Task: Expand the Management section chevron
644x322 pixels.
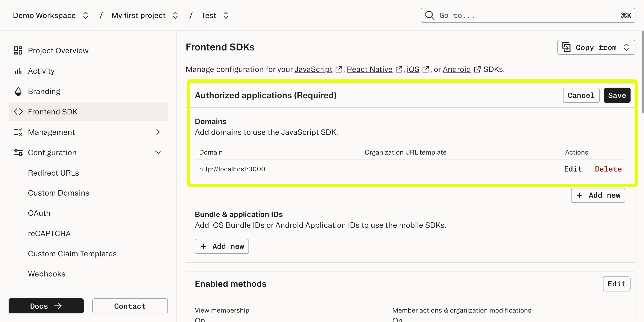Action: pyautogui.click(x=158, y=132)
